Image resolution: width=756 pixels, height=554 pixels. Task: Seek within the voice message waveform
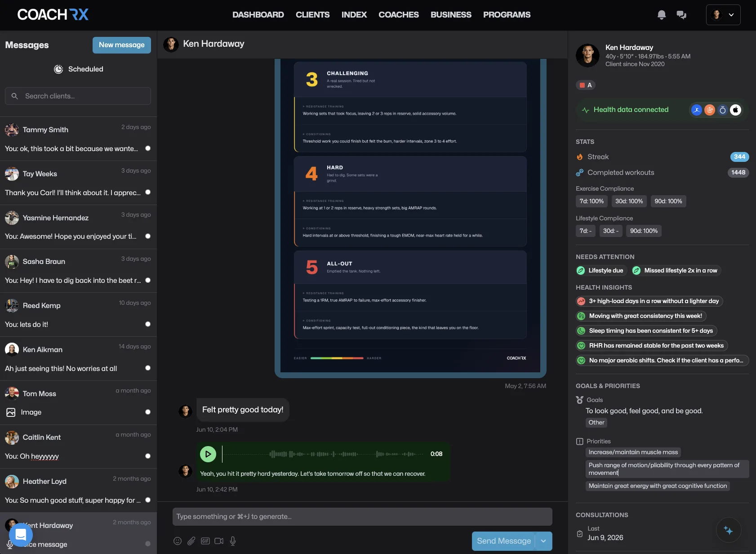(x=324, y=454)
